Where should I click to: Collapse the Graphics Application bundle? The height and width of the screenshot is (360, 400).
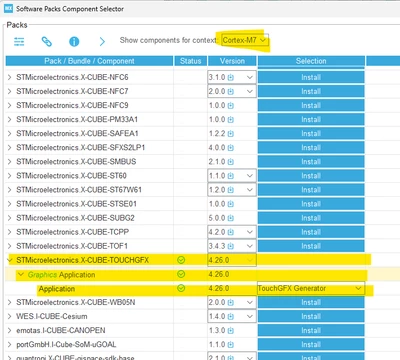[21, 274]
